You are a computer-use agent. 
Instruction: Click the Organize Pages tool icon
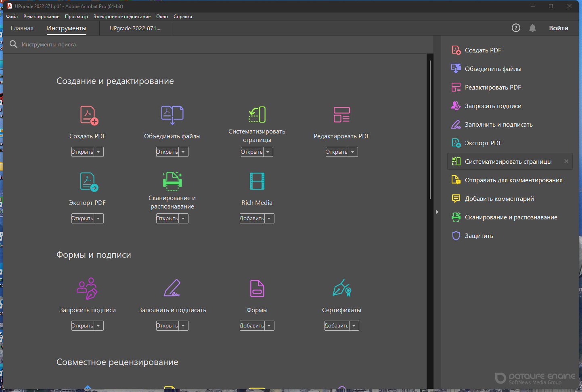pos(257,115)
